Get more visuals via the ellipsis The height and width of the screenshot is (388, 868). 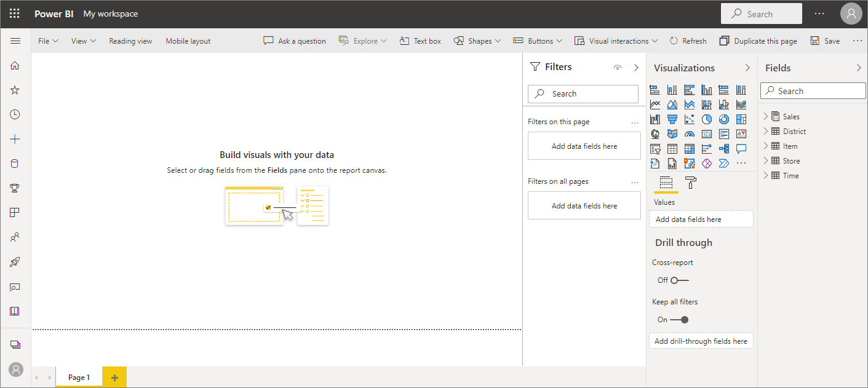pyautogui.click(x=741, y=163)
